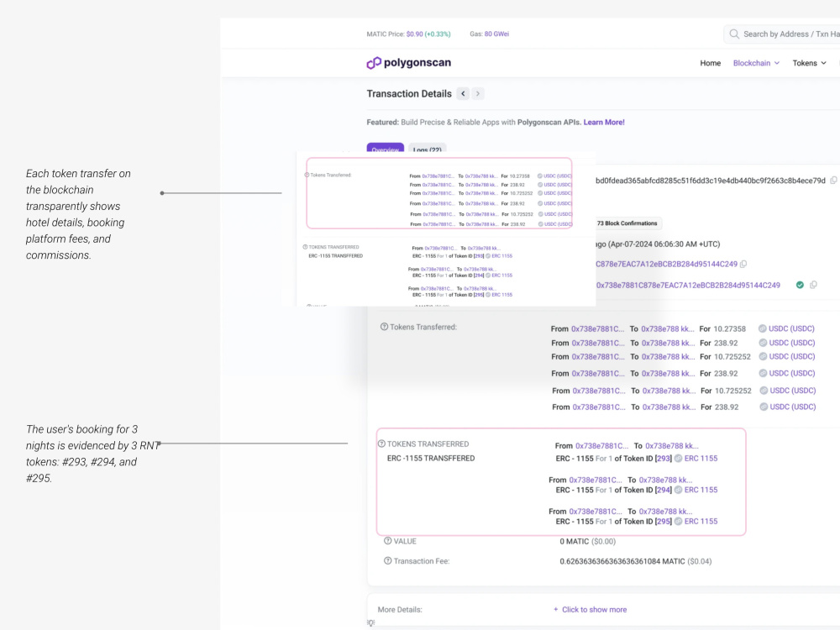The image size is (840, 630).
Task: Open the 0x738e7881C878e7EAC7A12eBCB2B284d95144C249 address link
Action: coord(688,285)
